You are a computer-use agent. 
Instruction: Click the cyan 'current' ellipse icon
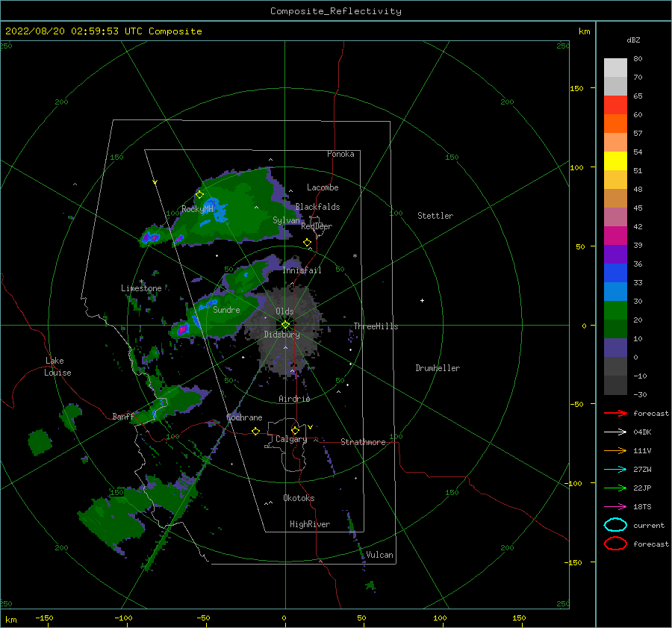615,525
